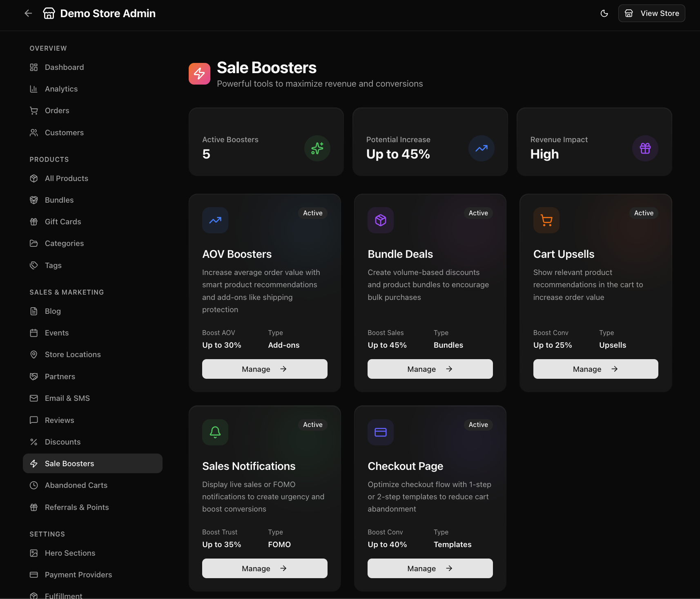Select the Sale Boosters lightning icon
700x599 pixels.
click(x=34, y=463)
